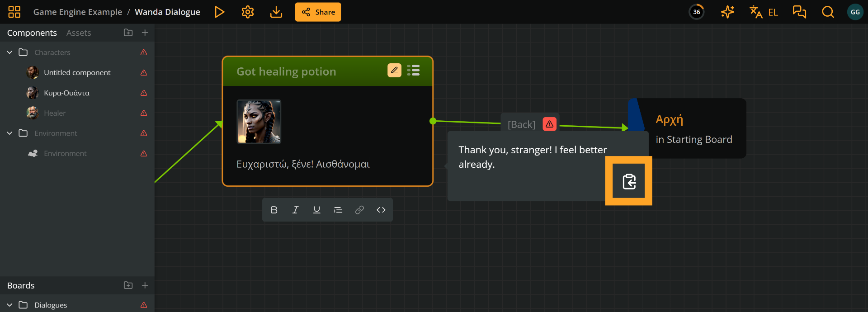
Task: Open project settings gear icon
Action: click(248, 12)
